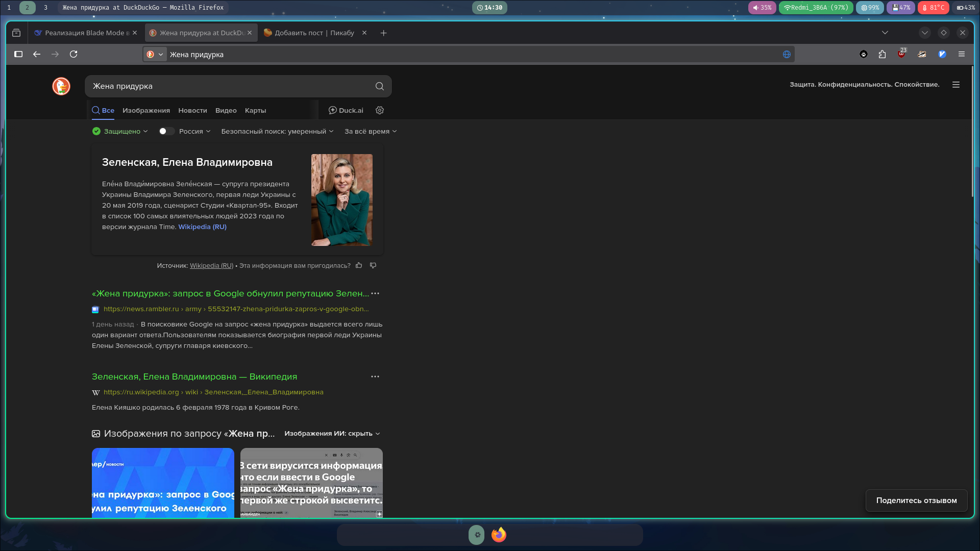Open Безопасный поиск: умеренный dropdown
Image resolution: width=980 pixels, height=551 pixels.
pos(277,131)
